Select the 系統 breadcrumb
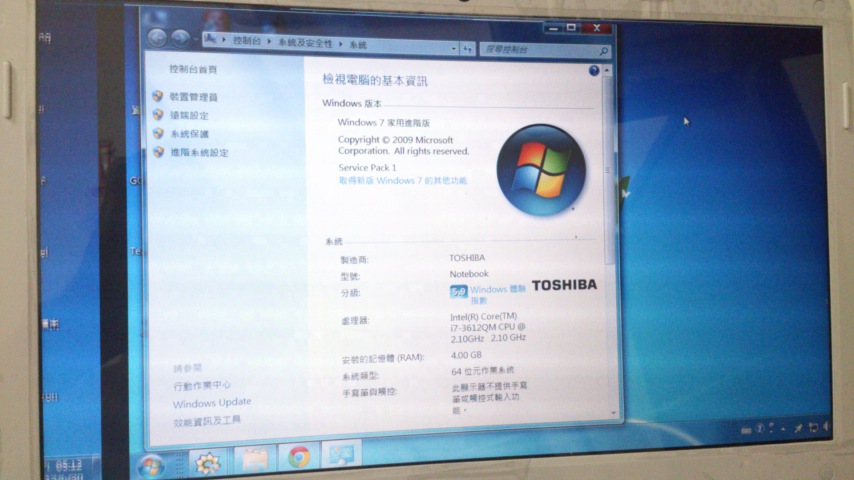 pos(358,45)
